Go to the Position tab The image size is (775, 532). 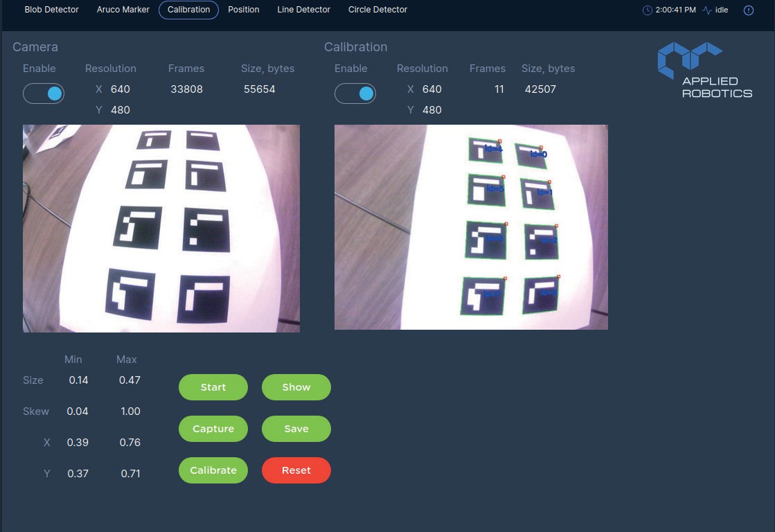pos(244,10)
